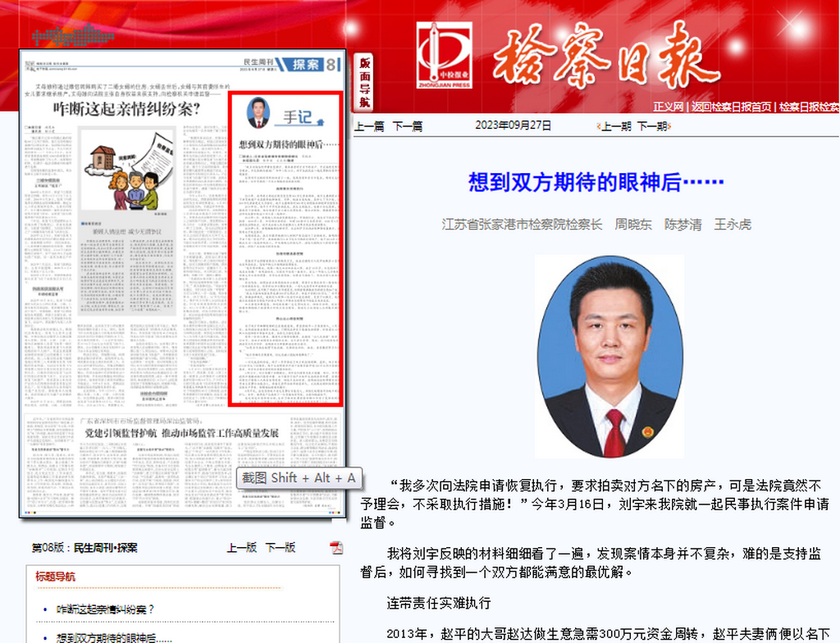
Task: Open previous issue 上一期
Action: click(x=615, y=126)
